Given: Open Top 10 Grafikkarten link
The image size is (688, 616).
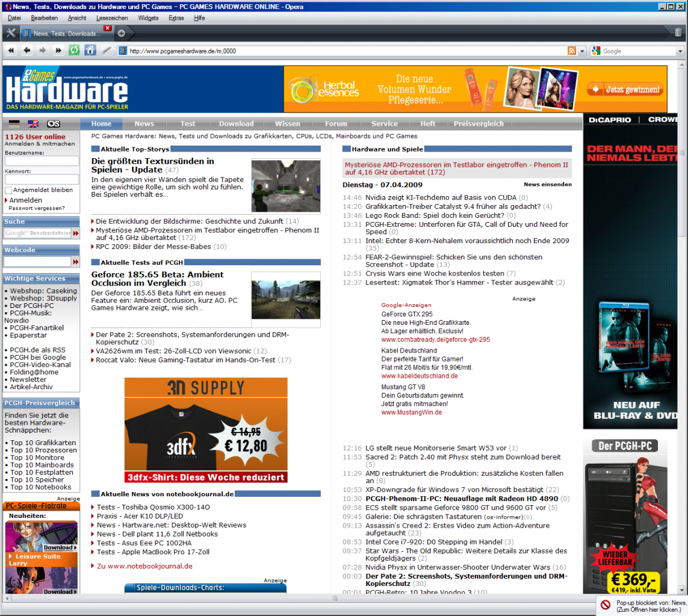Looking at the screenshot, I should (x=43, y=443).
